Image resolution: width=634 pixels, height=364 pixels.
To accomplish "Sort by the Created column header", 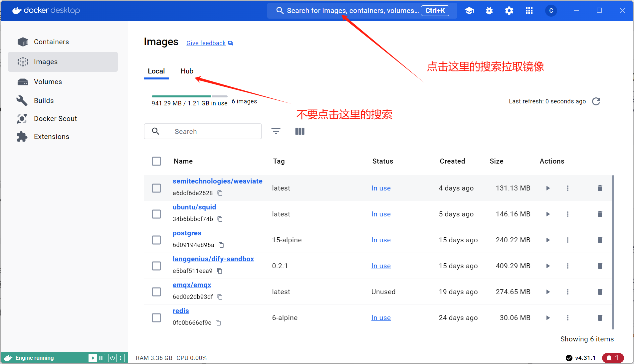I will click(x=452, y=161).
